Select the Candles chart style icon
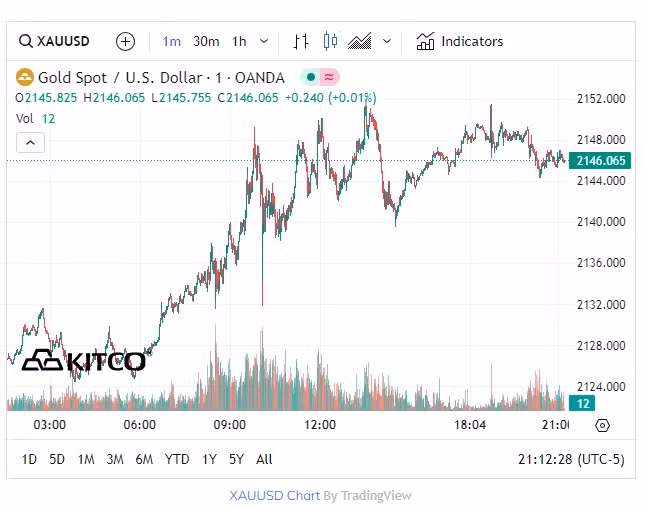 (331, 41)
